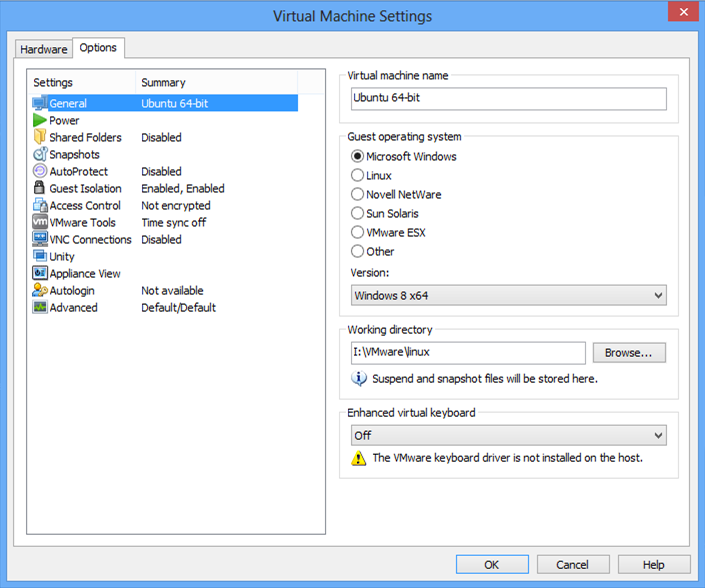Click the info icon under Working directory
The width and height of the screenshot is (705, 588).
(x=358, y=379)
